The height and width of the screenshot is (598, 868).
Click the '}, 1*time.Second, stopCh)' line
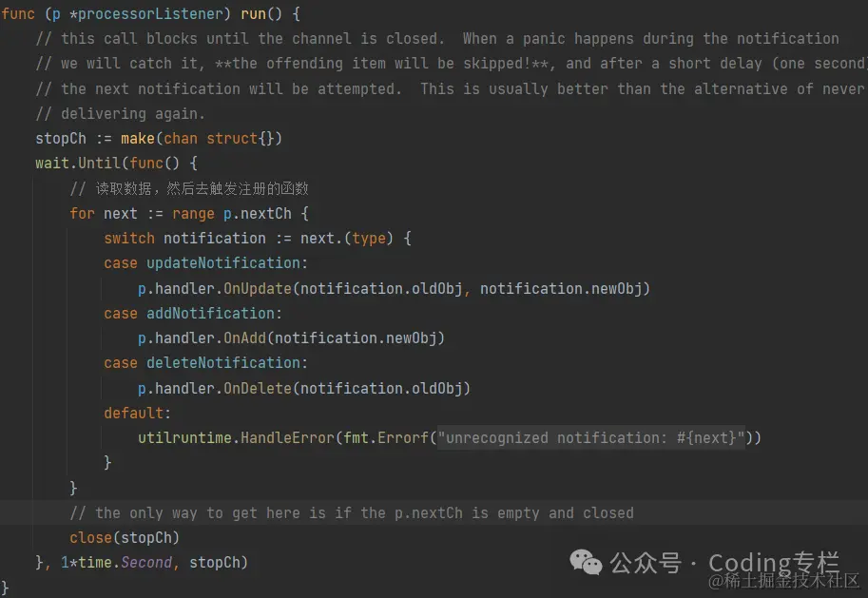coord(142,563)
